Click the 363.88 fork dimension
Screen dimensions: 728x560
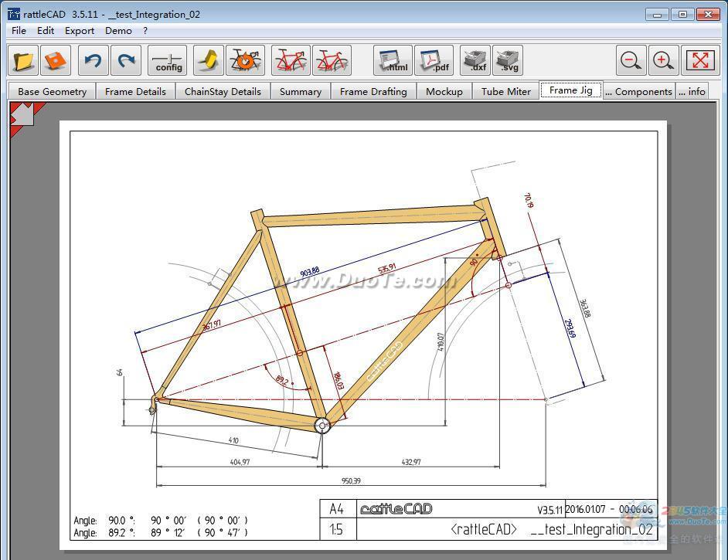[585, 308]
